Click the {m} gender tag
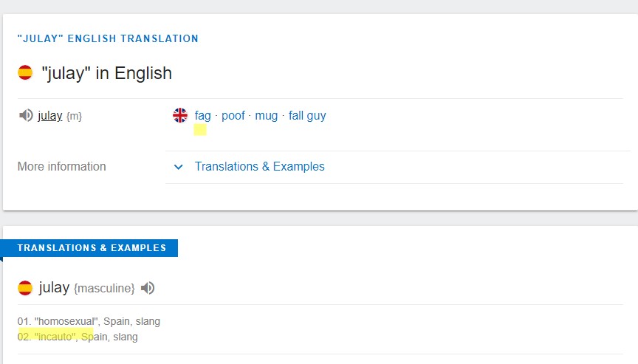Screen dimensions: 638x364 (x=74, y=117)
